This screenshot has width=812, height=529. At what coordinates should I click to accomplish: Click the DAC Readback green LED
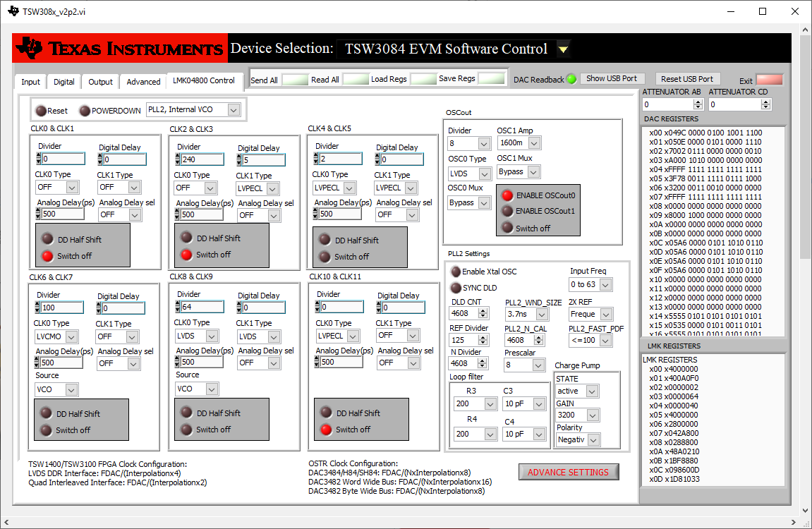pyautogui.click(x=571, y=79)
